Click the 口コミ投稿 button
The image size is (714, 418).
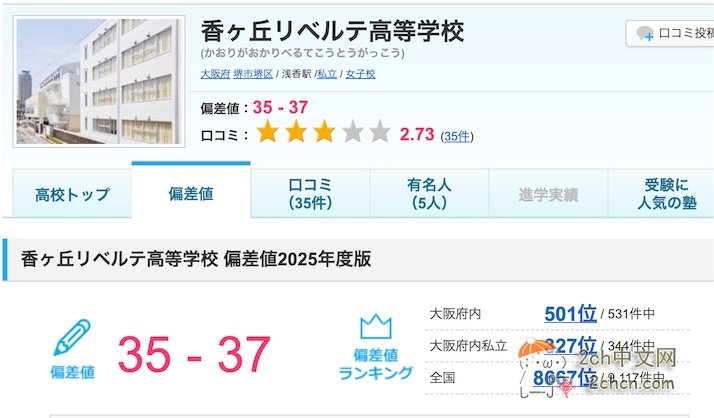click(x=670, y=33)
